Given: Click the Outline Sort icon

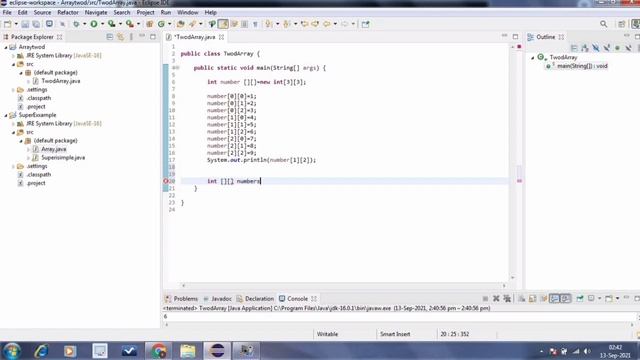Looking at the screenshot, I should 585,48.
